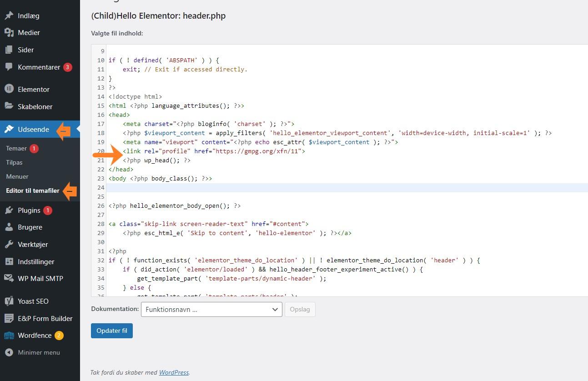Open WP Mail SMTP menu
Screen dimensions: 588x381
[x=40, y=278]
